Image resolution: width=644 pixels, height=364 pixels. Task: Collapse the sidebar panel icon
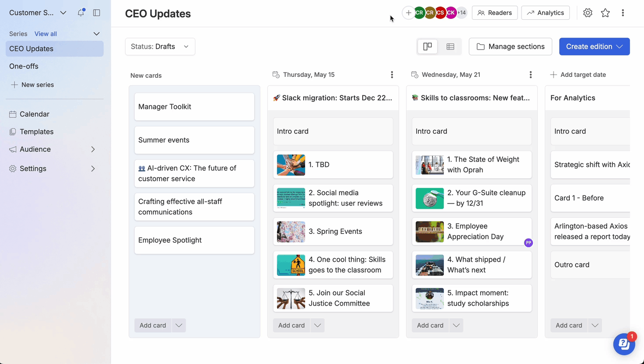click(x=97, y=13)
